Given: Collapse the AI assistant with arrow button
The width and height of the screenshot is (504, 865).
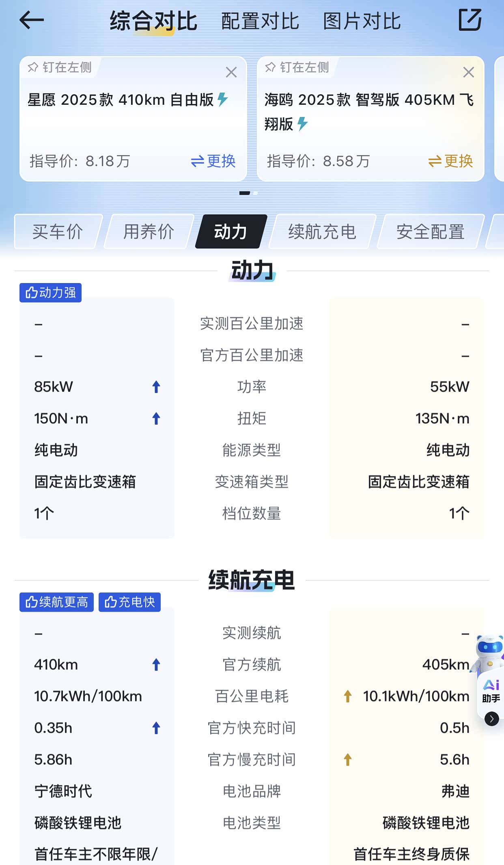Looking at the screenshot, I should 491,719.
